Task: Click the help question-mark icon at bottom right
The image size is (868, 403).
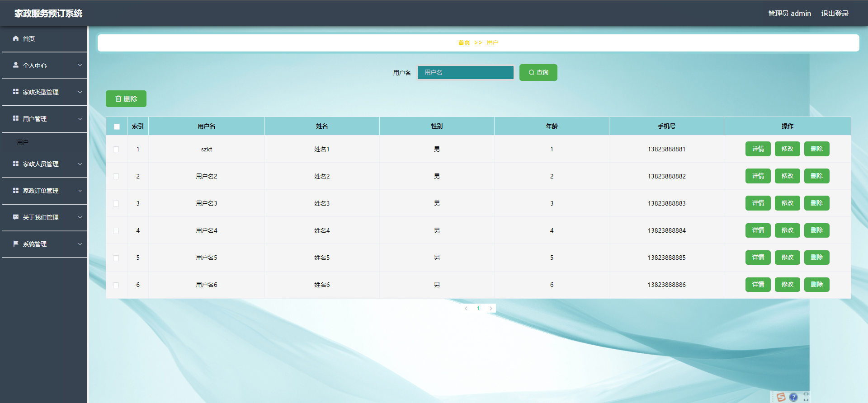Action: click(x=793, y=397)
